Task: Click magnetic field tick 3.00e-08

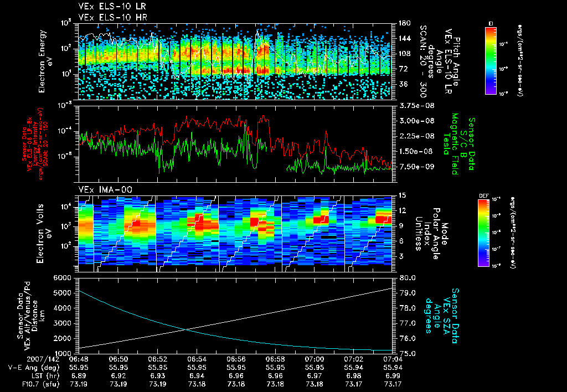Action: coord(416,121)
